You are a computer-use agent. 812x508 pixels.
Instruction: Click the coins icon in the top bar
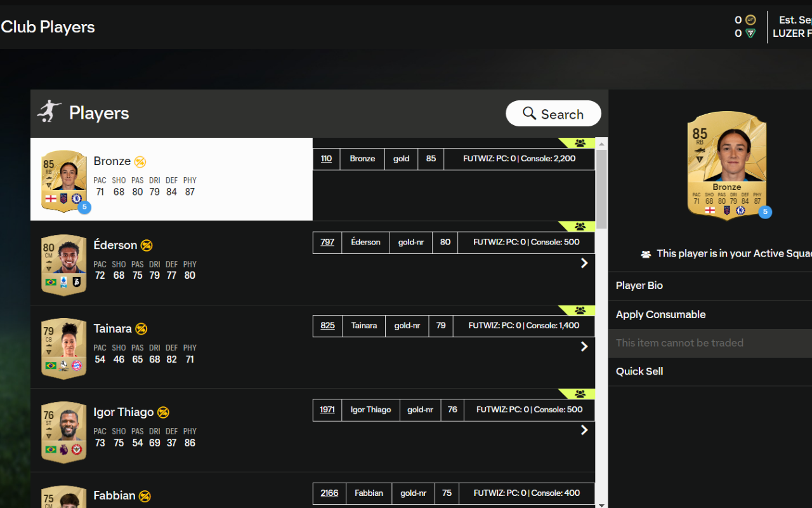click(750, 20)
